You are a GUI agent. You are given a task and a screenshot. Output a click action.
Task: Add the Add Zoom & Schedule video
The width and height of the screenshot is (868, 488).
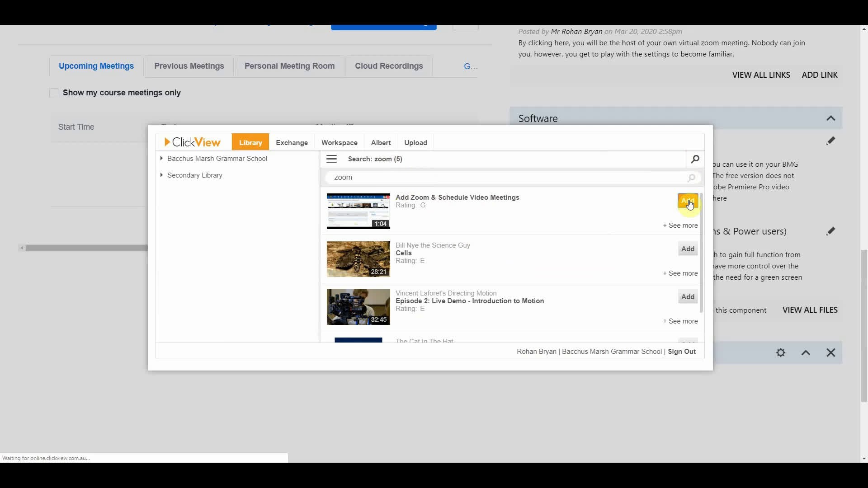(688, 201)
